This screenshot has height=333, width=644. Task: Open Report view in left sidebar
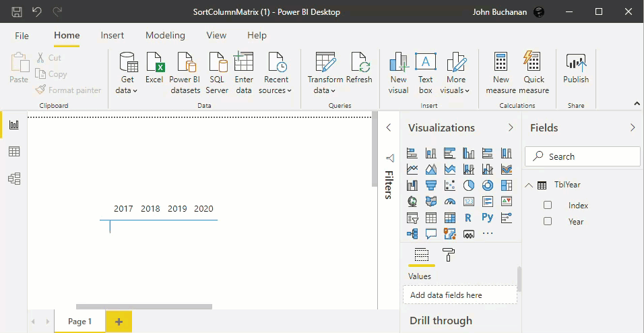(14, 125)
